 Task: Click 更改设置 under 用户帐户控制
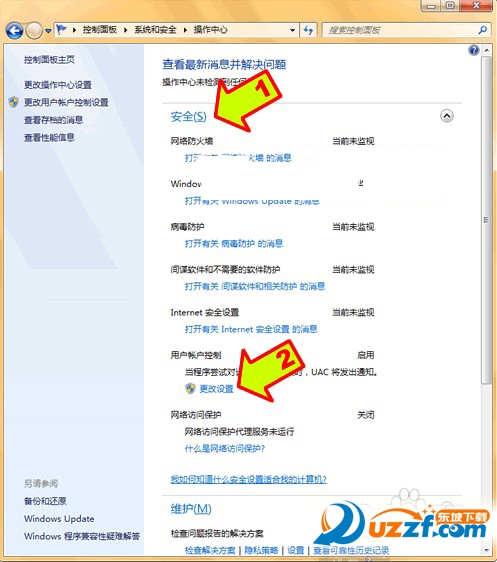pyautogui.click(x=216, y=389)
